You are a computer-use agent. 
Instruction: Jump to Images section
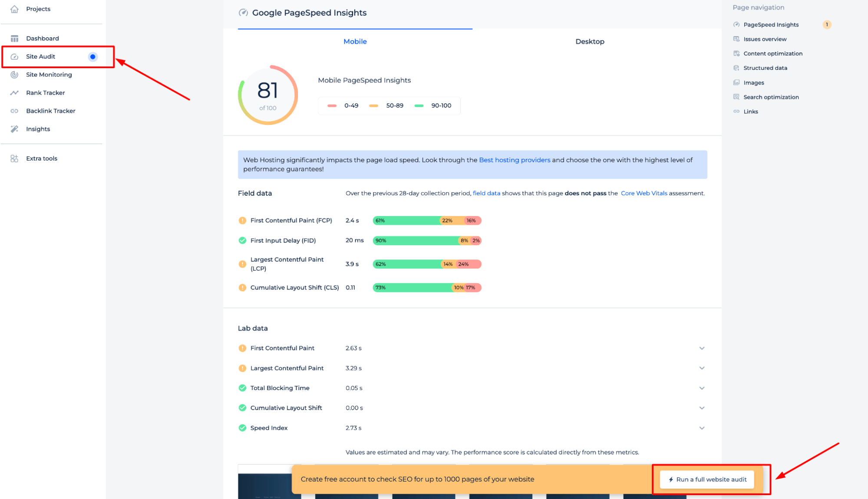point(754,82)
